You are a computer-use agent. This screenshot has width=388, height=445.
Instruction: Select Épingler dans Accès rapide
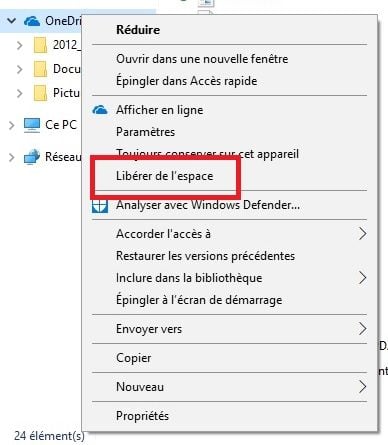click(186, 81)
